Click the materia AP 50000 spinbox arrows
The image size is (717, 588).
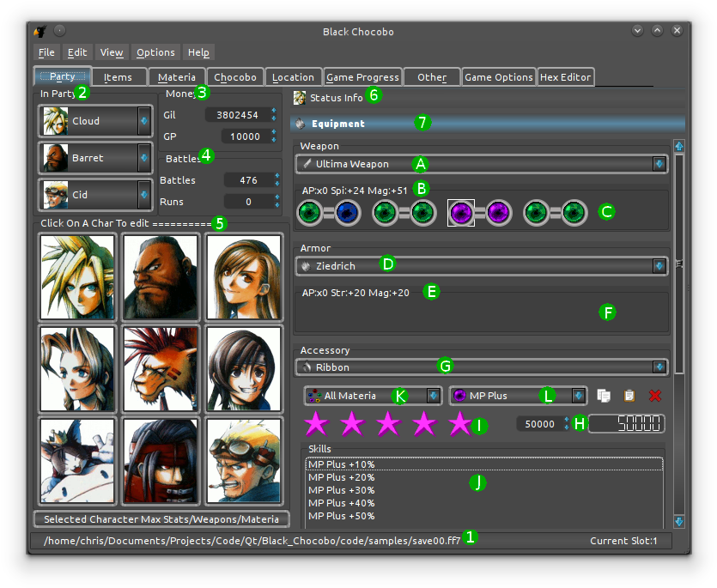point(567,423)
